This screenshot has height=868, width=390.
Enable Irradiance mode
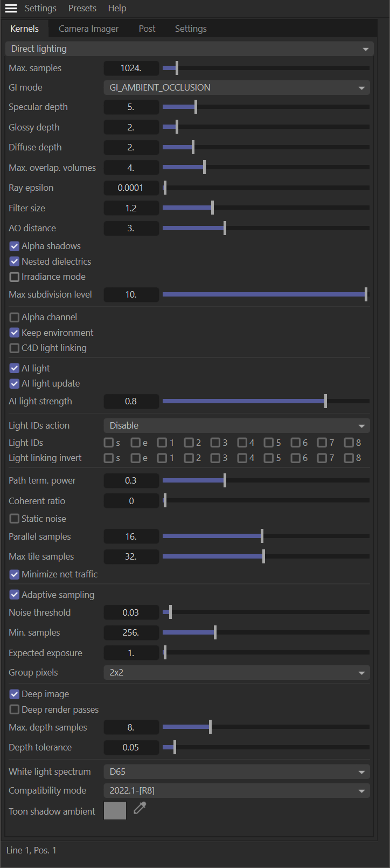[x=15, y=277]
